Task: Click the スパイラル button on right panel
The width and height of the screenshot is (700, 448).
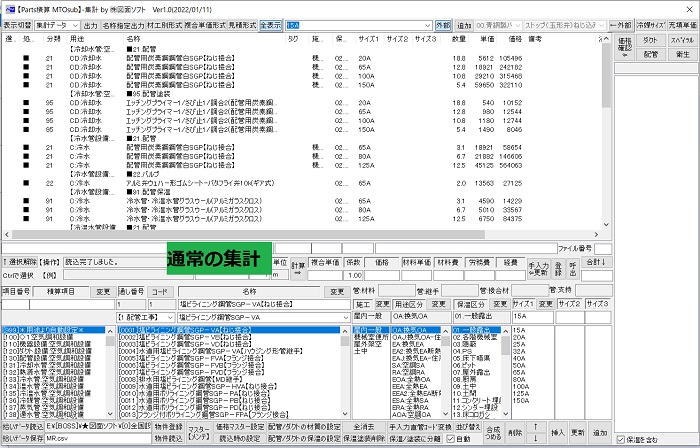Action: coord(682,40)
